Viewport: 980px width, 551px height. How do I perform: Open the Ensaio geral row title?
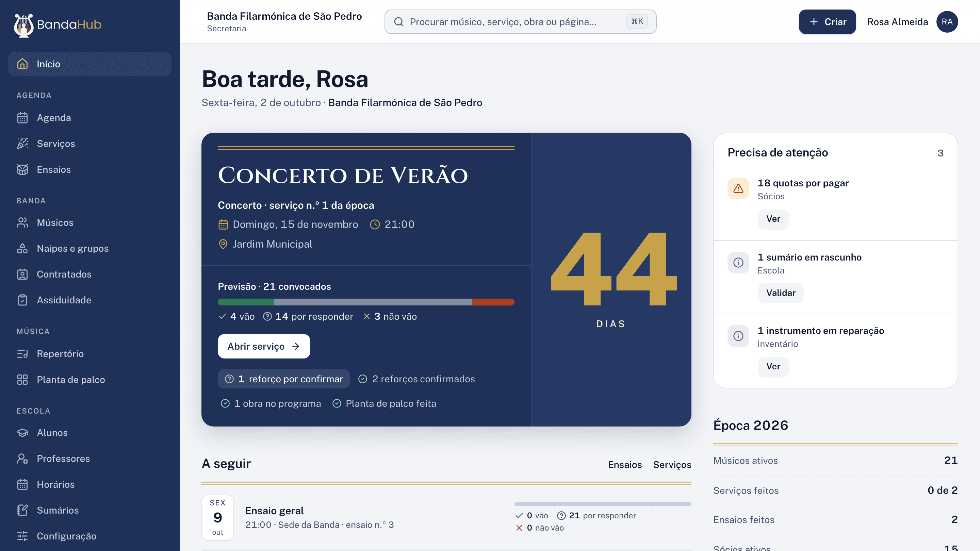tap(274, 511)
